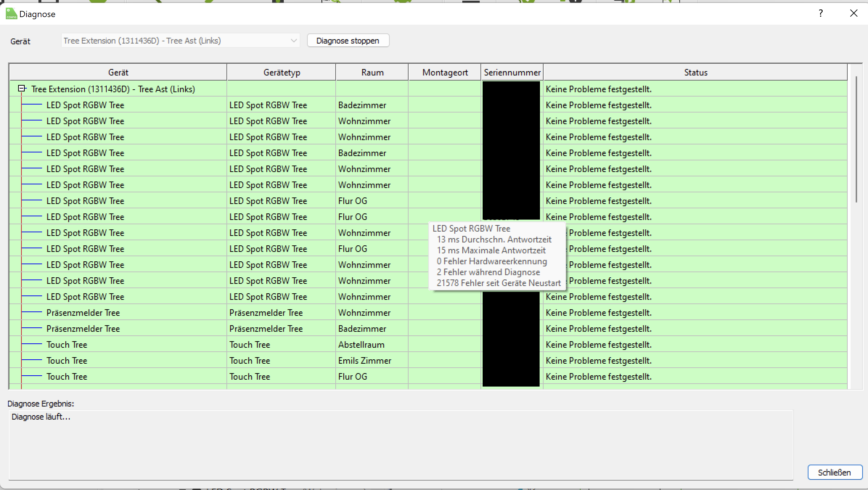The image size is (868, 490).
Task: Close the Diagnose dialog with X
Action: [x=853, y=14]
